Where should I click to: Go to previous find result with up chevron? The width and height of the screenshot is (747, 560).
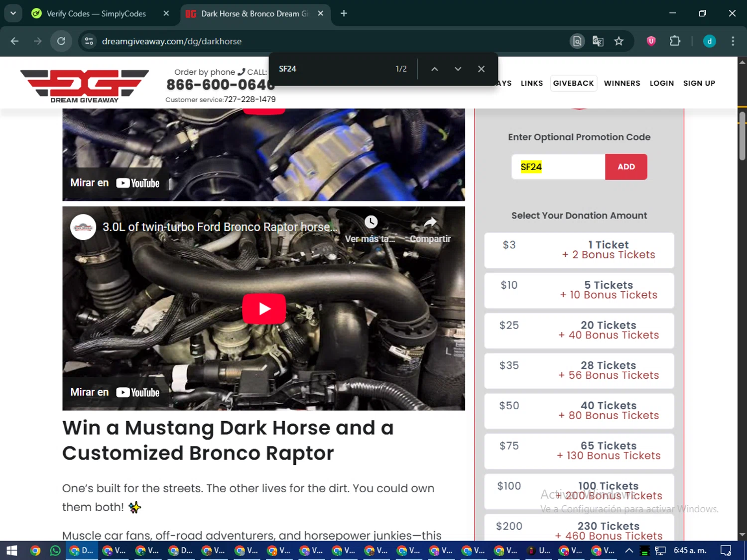434,69
